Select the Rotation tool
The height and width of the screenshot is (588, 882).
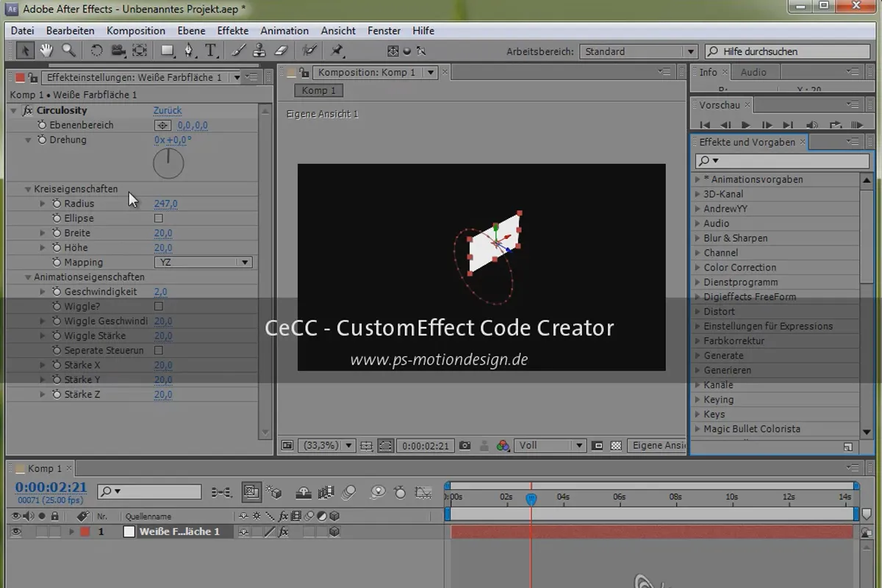(96, 50)
